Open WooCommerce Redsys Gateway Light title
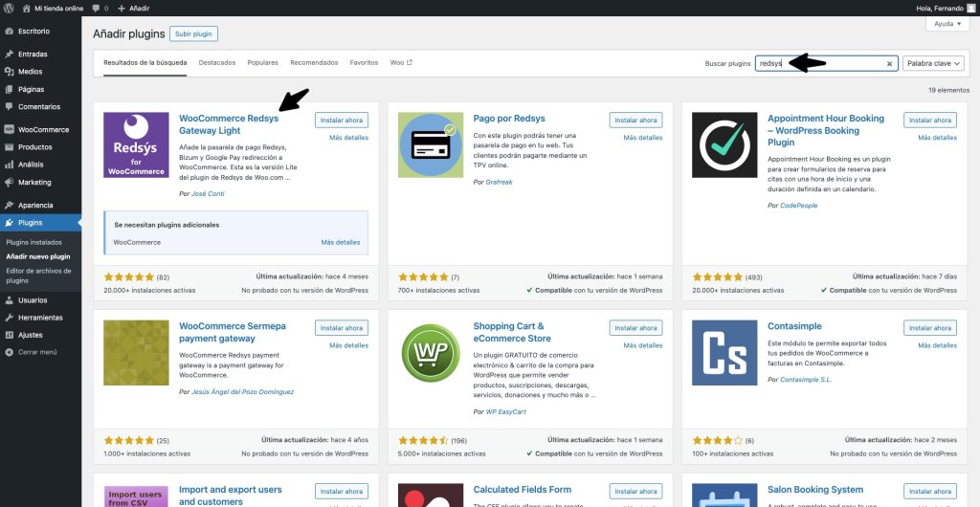Image resolution: width=980 pixels, height=507 pixels. (229, 124)
